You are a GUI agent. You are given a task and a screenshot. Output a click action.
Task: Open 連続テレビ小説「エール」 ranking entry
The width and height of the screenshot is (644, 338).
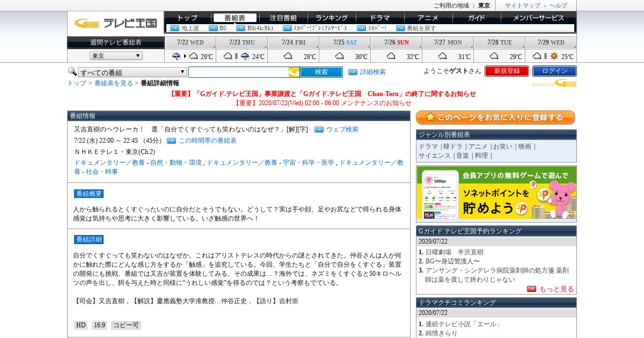click(x=463, y=324)
